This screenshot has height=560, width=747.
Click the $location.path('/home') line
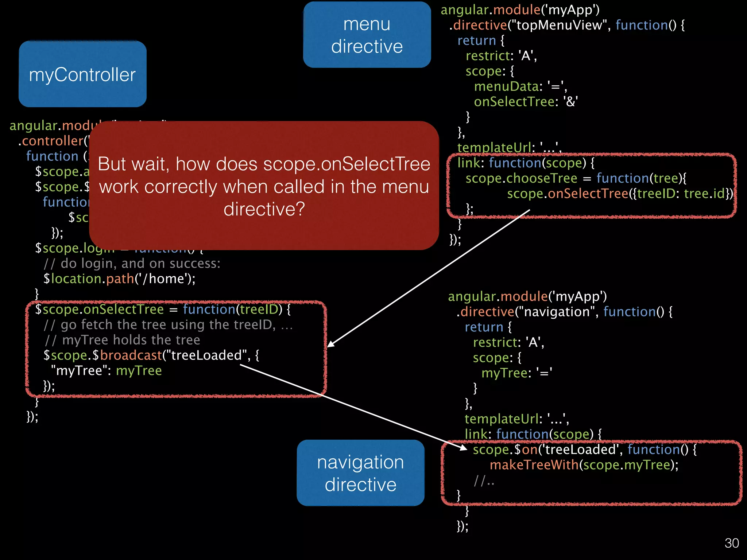pyautogui.click(x=119, y=279)
